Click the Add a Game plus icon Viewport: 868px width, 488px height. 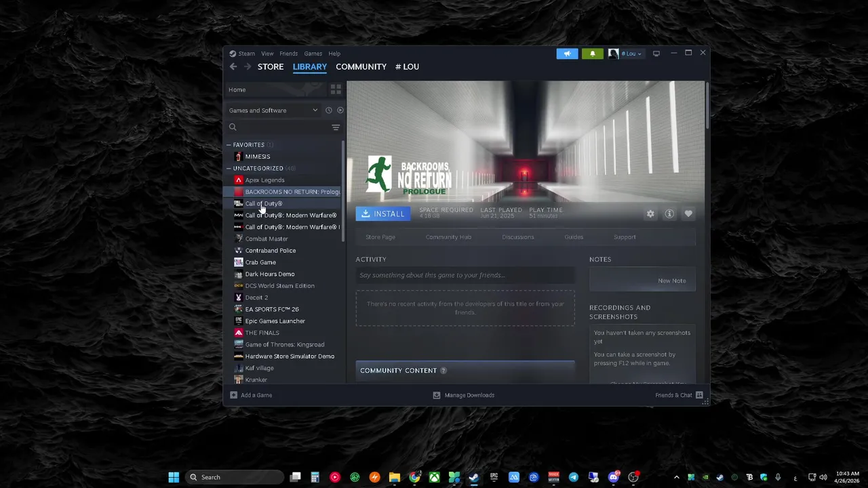click(x=233, y=395)
